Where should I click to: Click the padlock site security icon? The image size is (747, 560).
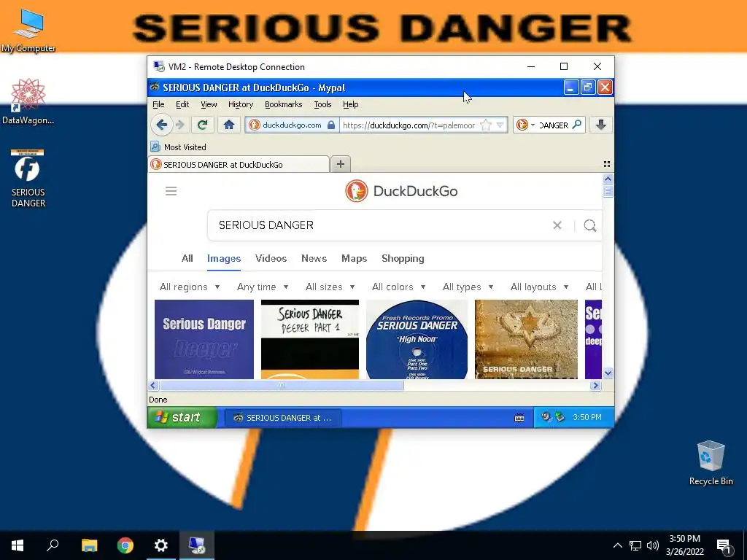[x=331, y=125]
